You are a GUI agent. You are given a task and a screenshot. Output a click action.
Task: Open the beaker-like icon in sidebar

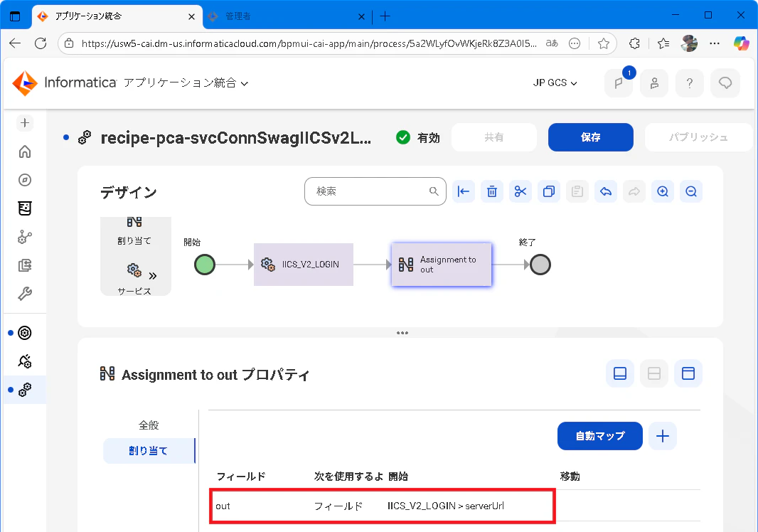pos(25,208)
